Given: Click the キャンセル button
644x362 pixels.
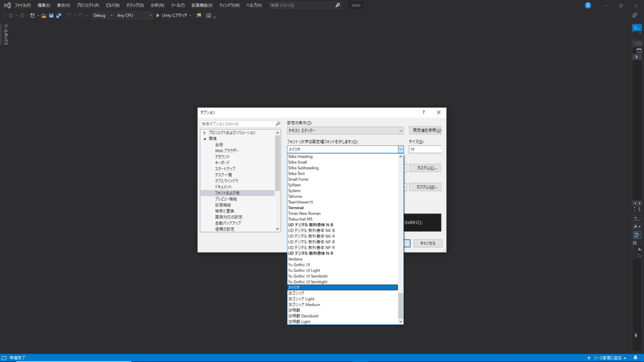Looking at the screenshot, I should (x=428, y=243).
